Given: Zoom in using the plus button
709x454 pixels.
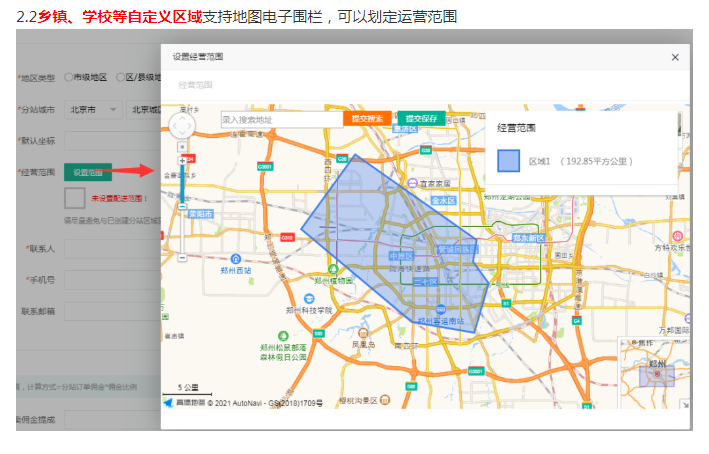Looking at the screenshot, I should pyautogui.click(x=183, y=160).
